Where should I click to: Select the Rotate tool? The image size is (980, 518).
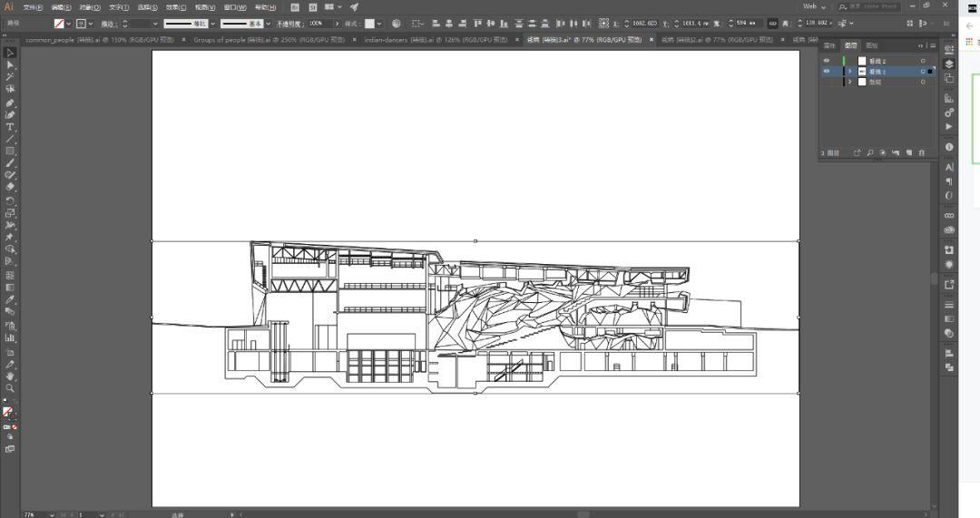click(x=10, y=201)
